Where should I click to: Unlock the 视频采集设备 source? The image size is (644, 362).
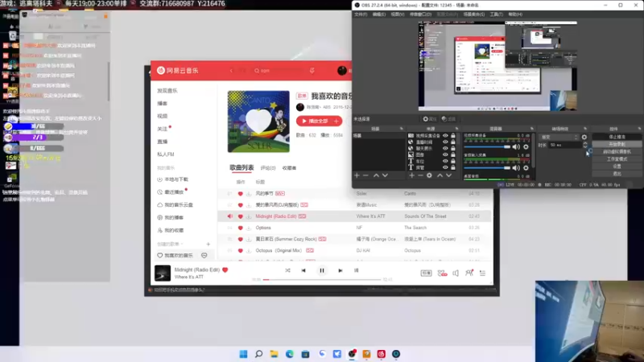[x=453, y=135]
